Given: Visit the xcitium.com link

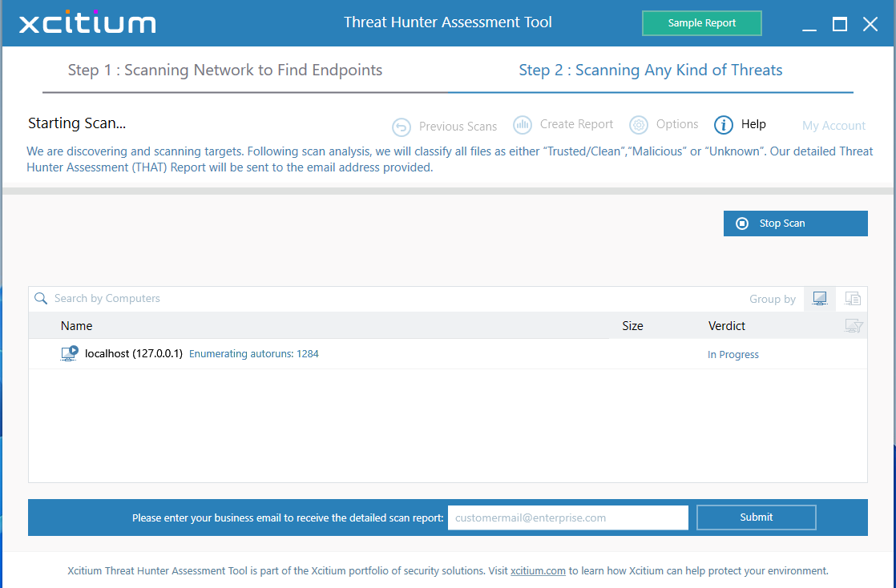Looking at the screenshot, I should point(538,570).
